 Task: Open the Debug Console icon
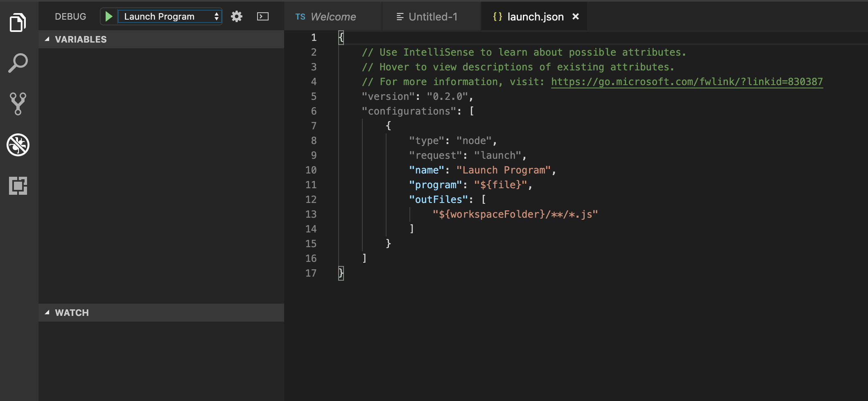coord(263,16)
